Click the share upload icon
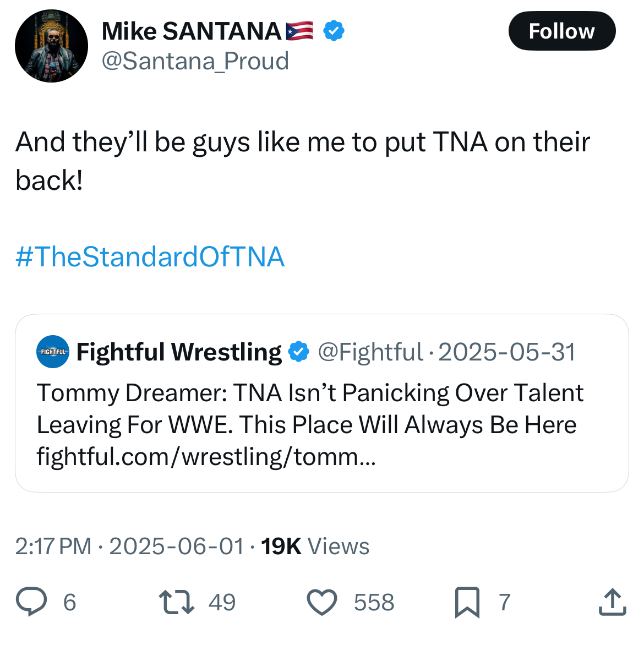Image resolution: width=644 pixels, height=645 pixels. point(612,602)
